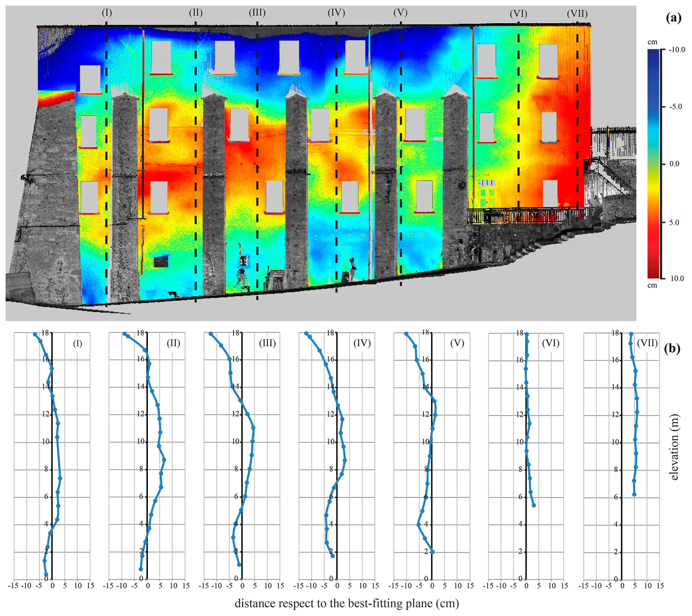Click the color scale gradient bar

653,164
